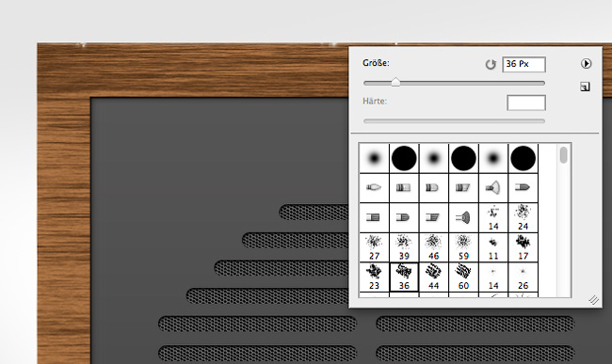Screen dimensions: 612x364
Task: Click the empty Härte value field
Action: 526,103
